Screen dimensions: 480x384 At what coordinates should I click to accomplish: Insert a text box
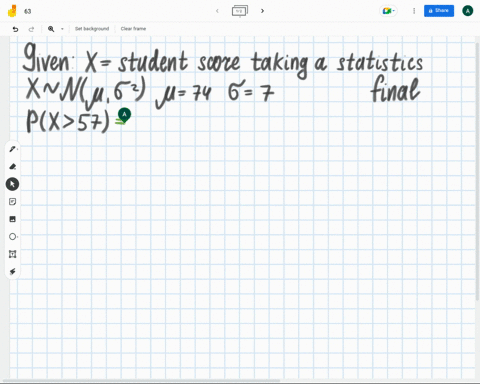click(x=13, y=254)
